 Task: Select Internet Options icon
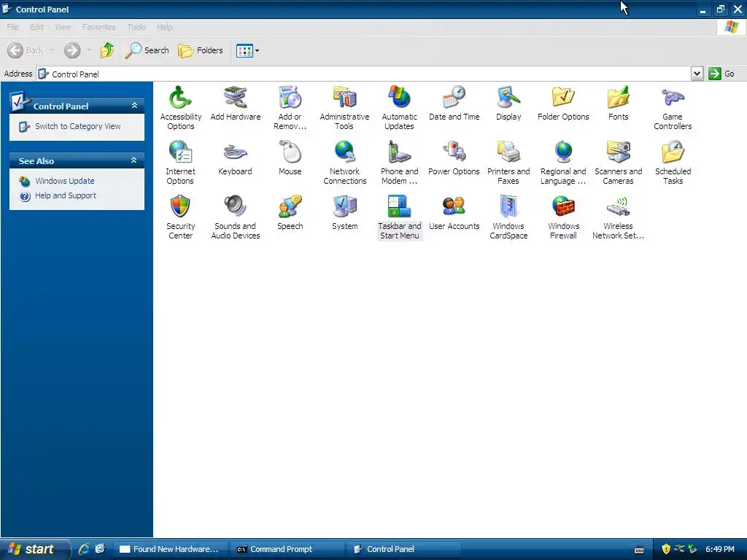180,163
